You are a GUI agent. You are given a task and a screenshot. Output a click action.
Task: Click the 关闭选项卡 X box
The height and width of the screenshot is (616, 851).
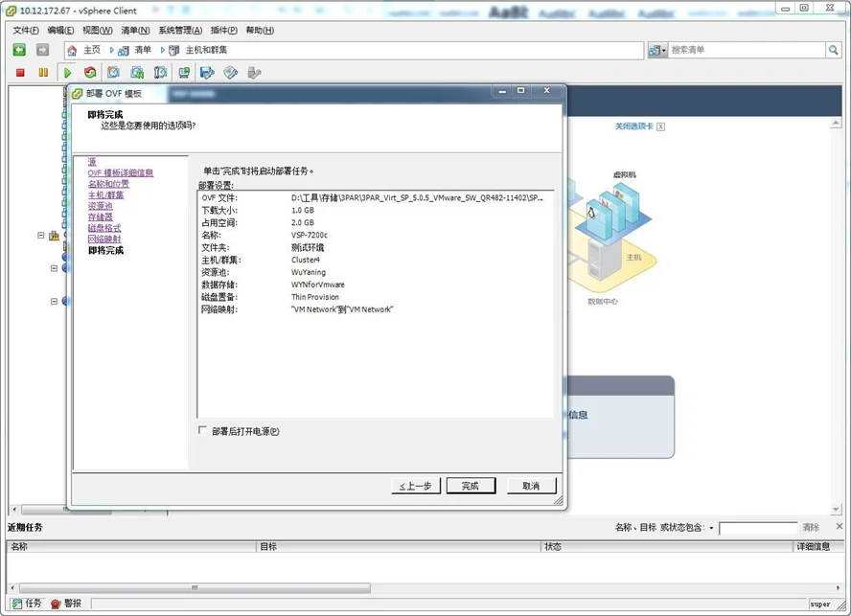pos(660,126)
